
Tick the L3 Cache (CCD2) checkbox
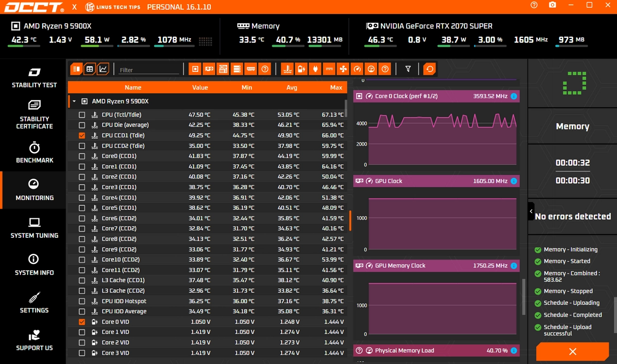coord(82,291)
